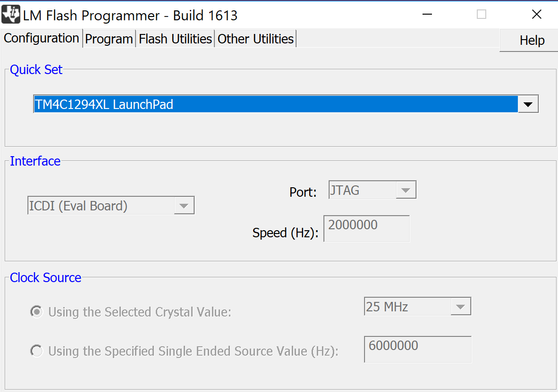Choose the Single Ended Source Value radio
The image size is (558, 392).
point(36,351)
